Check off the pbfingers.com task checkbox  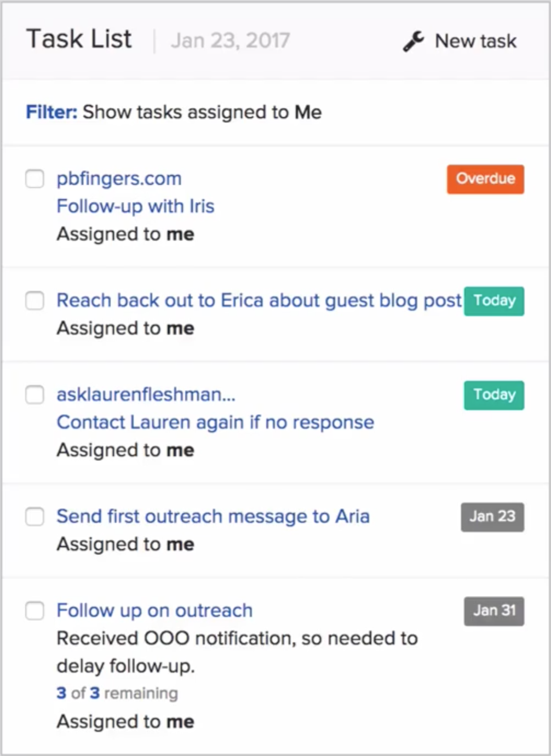[35, 179]
